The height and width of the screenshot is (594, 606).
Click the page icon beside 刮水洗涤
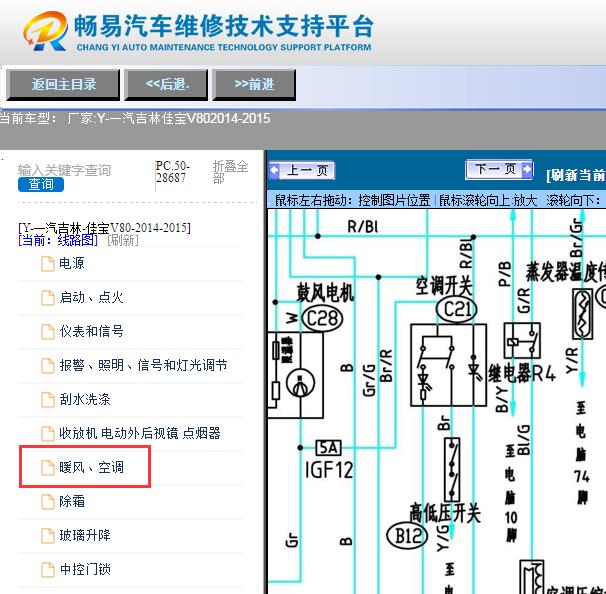[x=48, y=400]
